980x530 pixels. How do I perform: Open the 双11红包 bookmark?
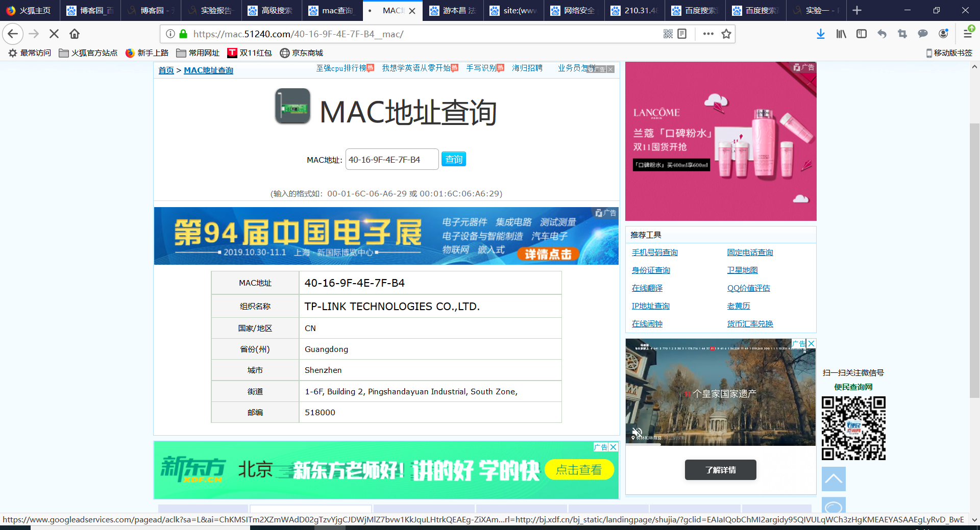(x=250, y=53)
